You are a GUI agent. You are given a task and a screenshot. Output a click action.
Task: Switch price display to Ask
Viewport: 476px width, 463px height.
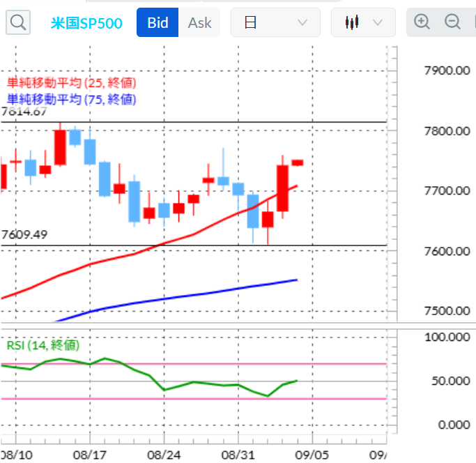[x=199, y=22]
